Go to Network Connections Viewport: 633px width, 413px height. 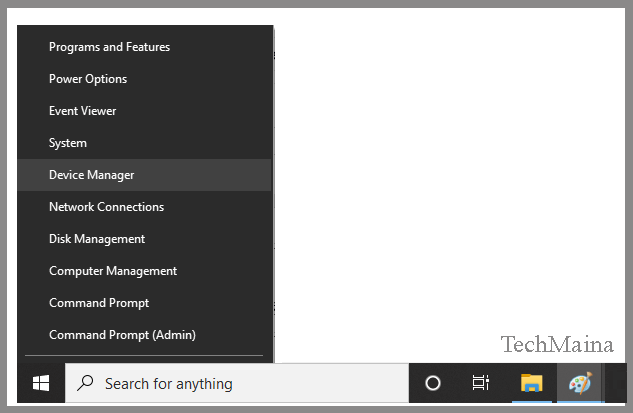point(106,207)
